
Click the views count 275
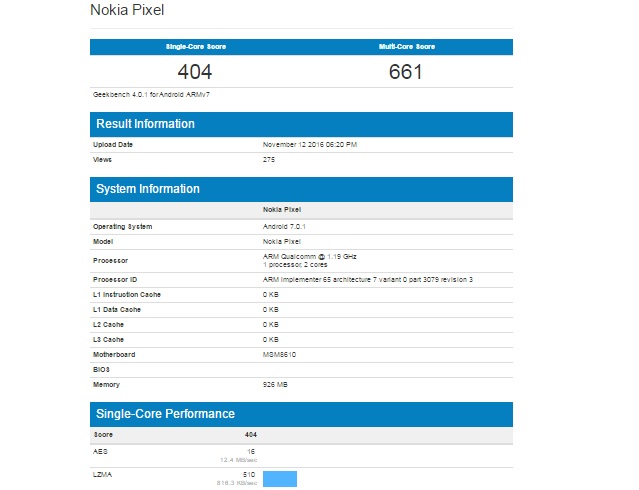[269, 160]
